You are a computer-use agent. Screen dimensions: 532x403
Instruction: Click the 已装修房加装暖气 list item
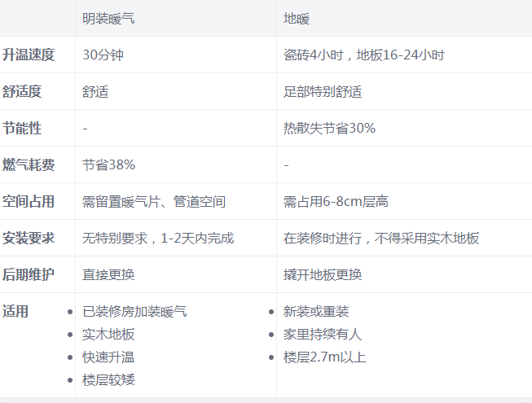click(x=134, y=312)
